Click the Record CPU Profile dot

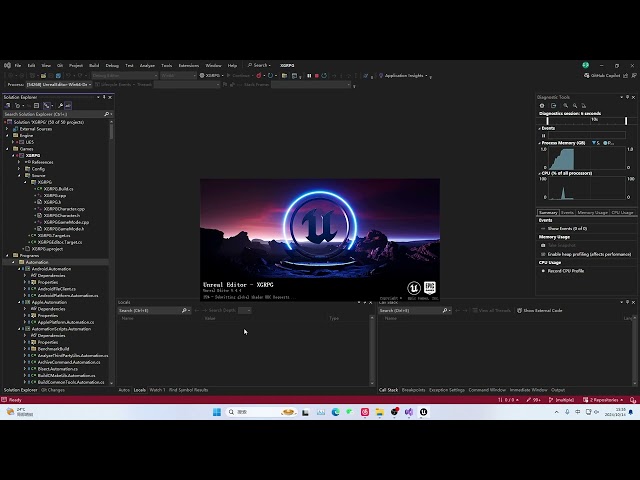click(543, 271)
